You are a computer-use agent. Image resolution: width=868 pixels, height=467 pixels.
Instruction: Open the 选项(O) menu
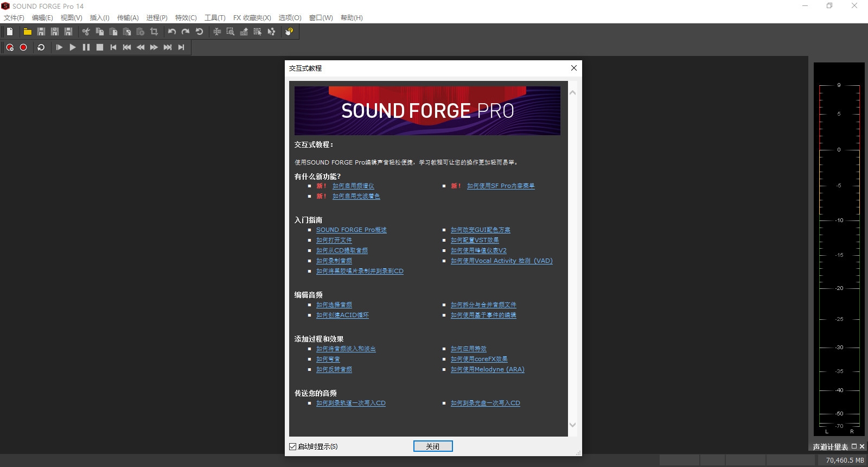(x=290, y=17)
